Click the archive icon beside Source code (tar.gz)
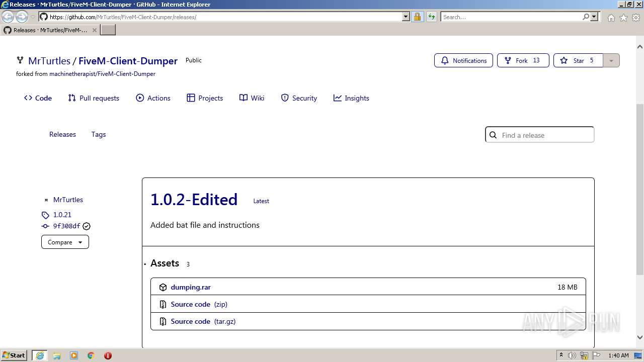The width and height of the screenshot is (644, 362). (x=163, y=321)
